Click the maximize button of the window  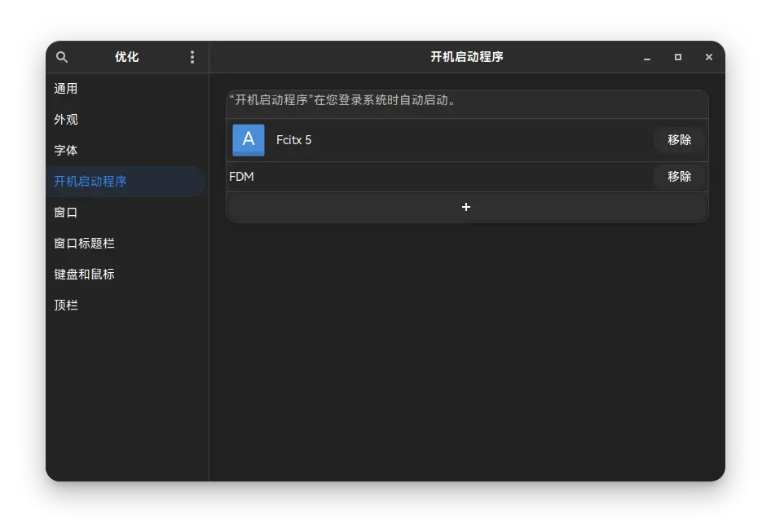[677, 57]
